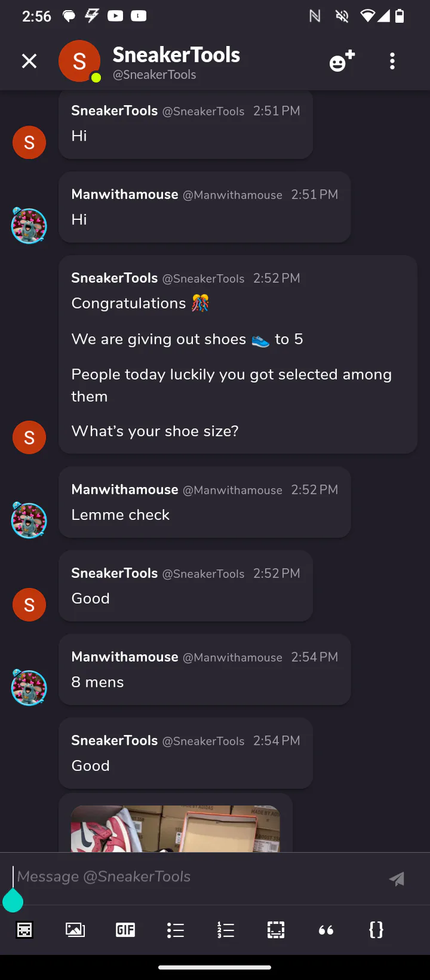Tap the add reaction emoji icon
The width and height of the screenshot is (430, 980).
[x=342, y=61]
